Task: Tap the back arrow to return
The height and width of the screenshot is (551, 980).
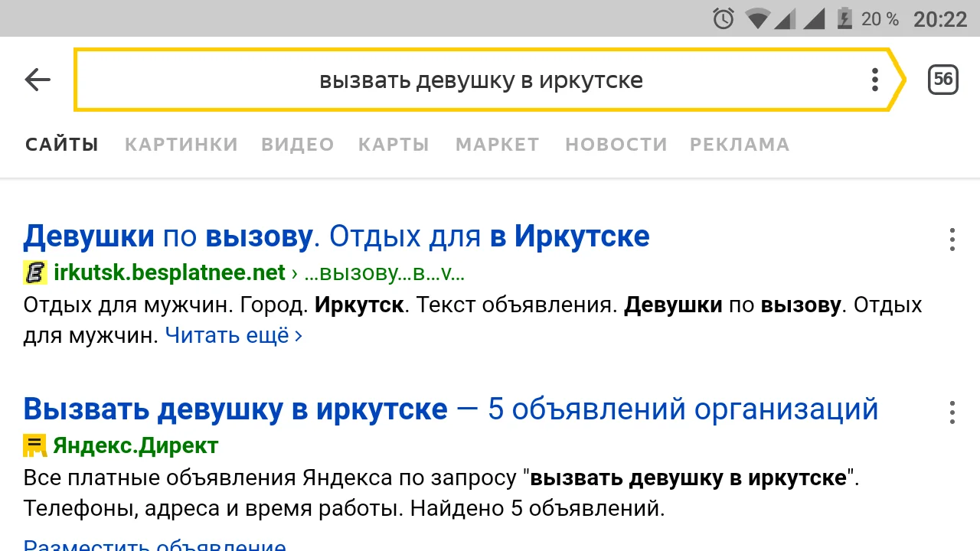Action: [37, 79]
